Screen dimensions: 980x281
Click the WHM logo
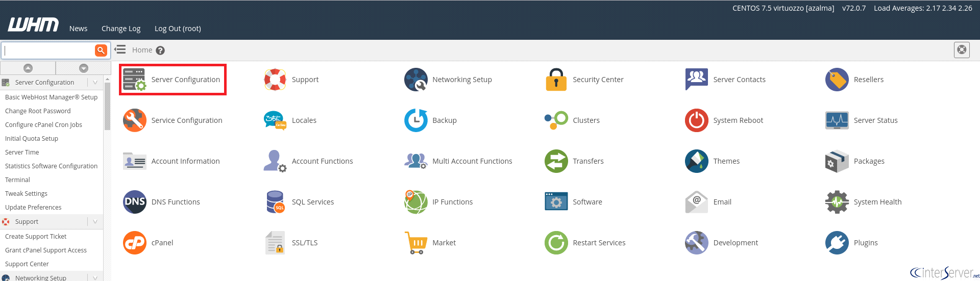tap(33, 24)
